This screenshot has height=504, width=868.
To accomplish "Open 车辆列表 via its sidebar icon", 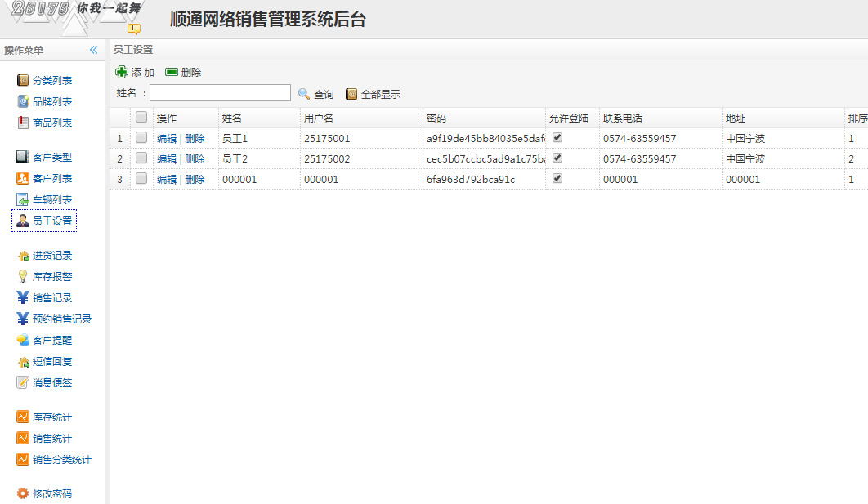I will pyautogui.click(x=23, y=199).
